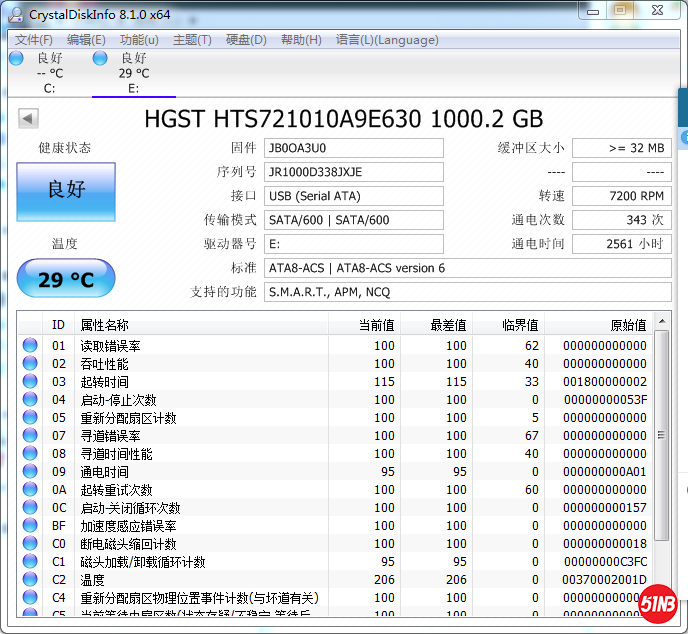Image resolution: width=688 pixels, height=634 pixels.
Task: Click the 29 °C temperature button
Action: point(66,279)
